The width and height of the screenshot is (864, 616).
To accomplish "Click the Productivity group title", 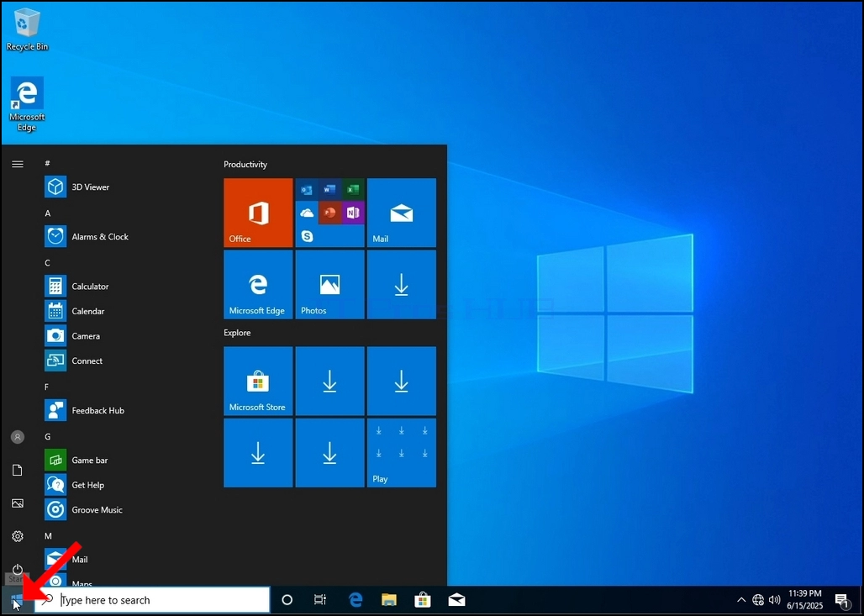I will (245, 164).
